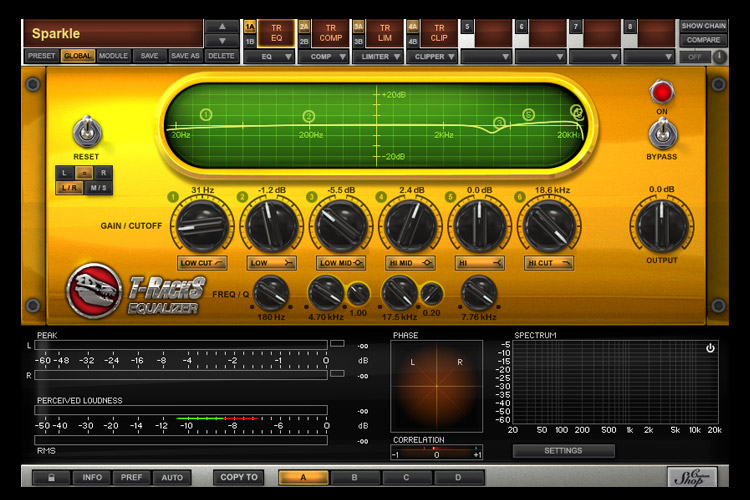Viewport: 750px width, 500px height.
Task: Select previous preset with up arrow
Action: pyautogui.click(x=222, y=27)
